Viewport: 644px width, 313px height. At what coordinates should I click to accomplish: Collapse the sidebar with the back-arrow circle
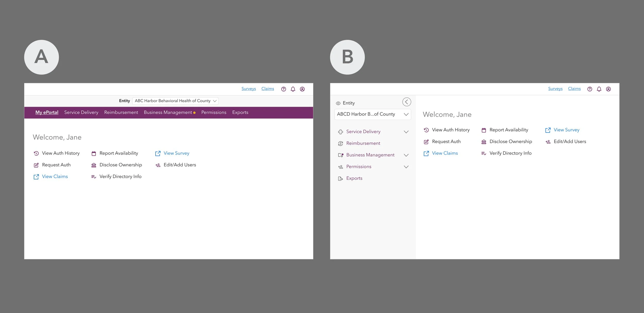coord(406,102)
